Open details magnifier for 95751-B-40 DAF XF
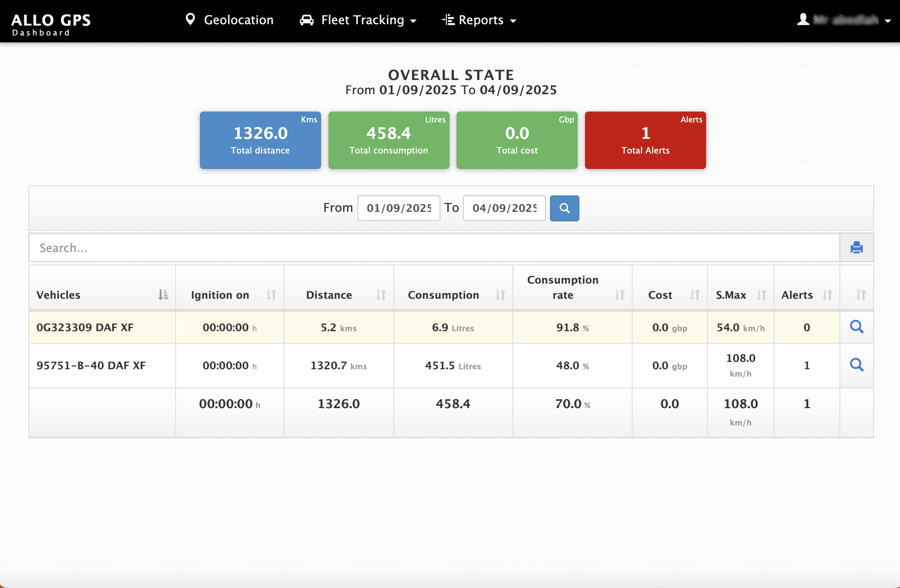Screen dimensions: 900x588 (856, 365)
